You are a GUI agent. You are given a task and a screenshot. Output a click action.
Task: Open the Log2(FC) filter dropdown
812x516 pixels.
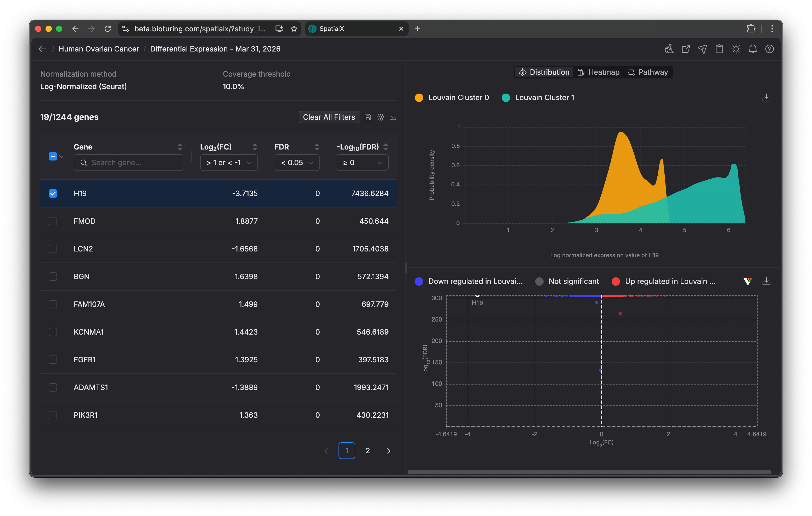pos(229,163)
